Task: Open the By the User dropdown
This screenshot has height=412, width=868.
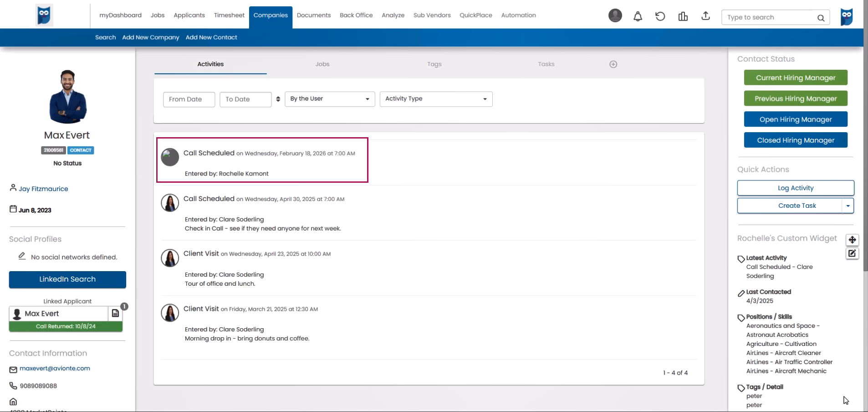Action: point(330,99)
